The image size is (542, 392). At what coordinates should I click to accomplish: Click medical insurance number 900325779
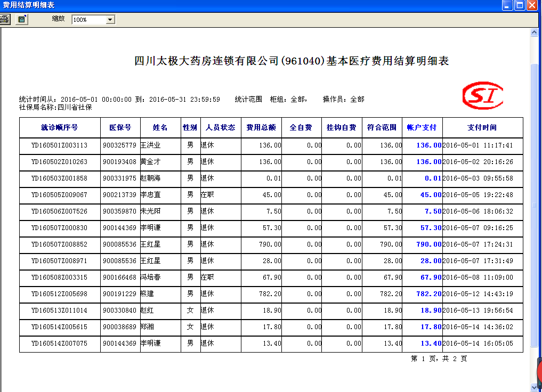click(x=119, y=145)
